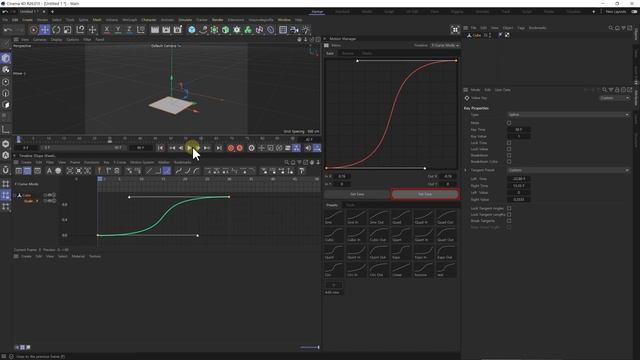Select the Sine In easing preset

click(x=356, y=217)
